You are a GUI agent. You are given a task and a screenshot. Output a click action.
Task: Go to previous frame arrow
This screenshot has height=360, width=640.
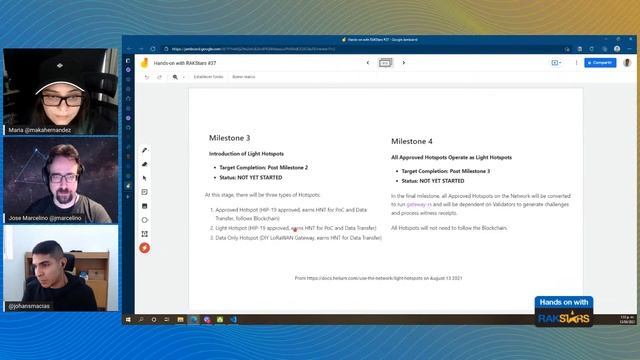(x=368, y=63)
